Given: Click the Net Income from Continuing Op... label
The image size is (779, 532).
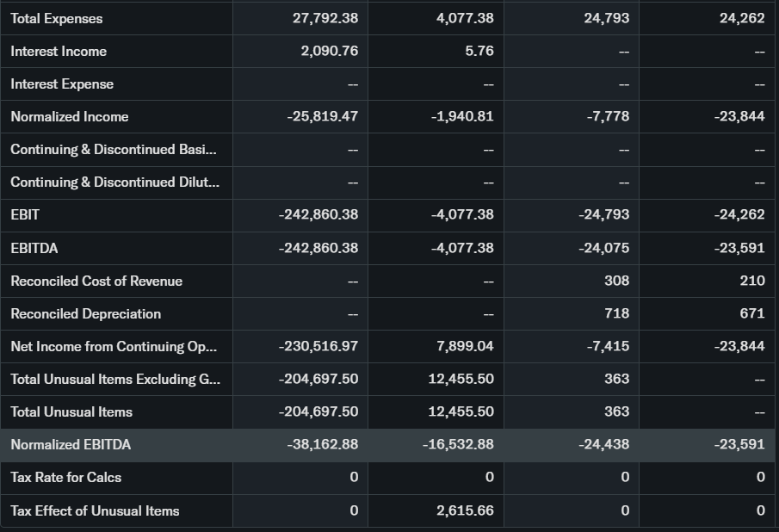Looking at the screenshot, I should click(x=114, y=346).
